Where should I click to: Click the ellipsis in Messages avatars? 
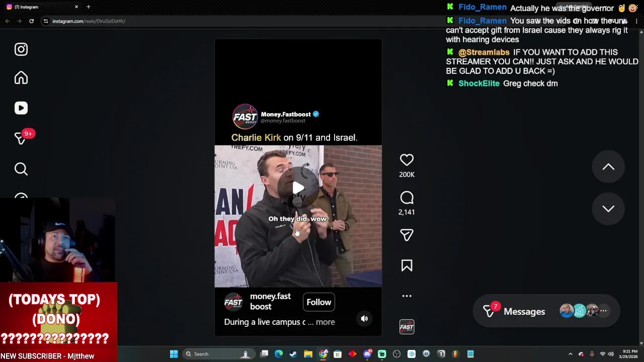tap(603, 311)
